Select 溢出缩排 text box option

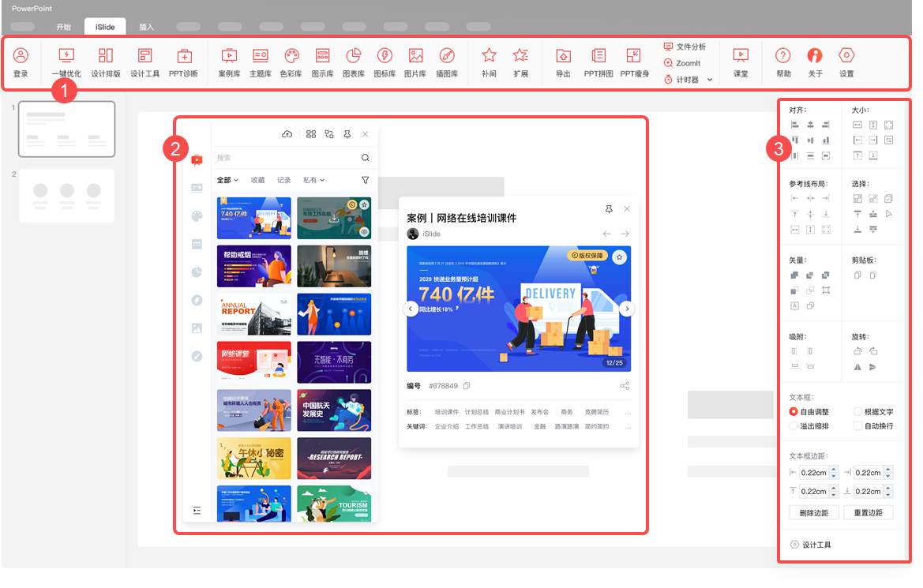[809, 425]
